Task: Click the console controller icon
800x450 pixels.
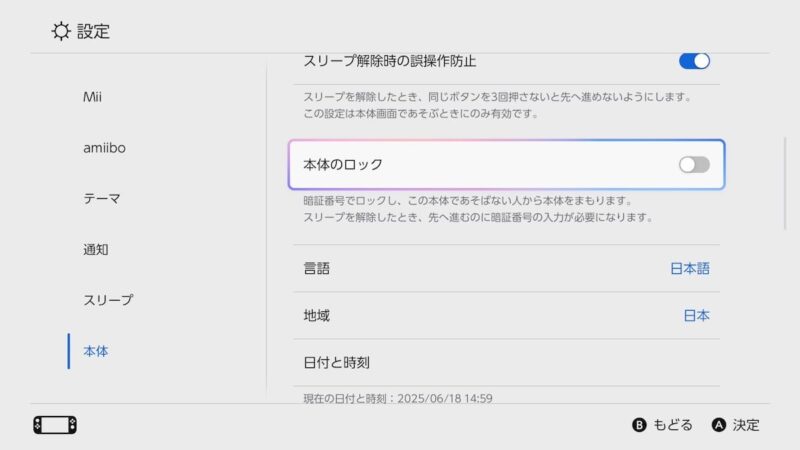Action: [x=55, y=425]
